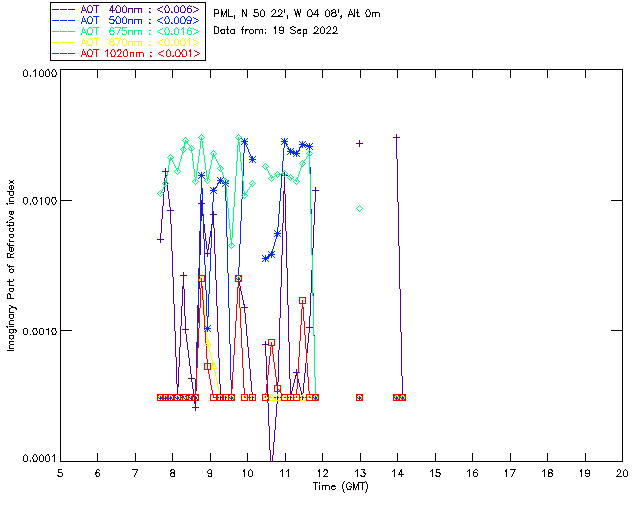
Task: Click the x-axis tick label 13
Action: point(360,473)
